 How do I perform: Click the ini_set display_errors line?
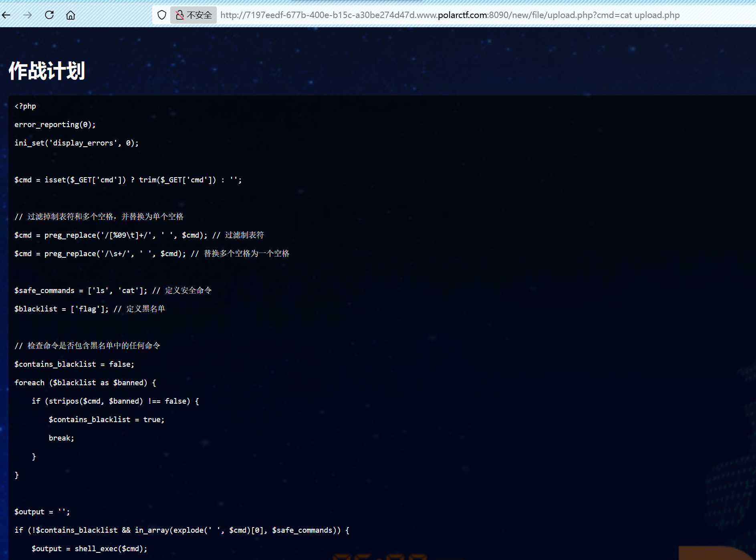77,143
